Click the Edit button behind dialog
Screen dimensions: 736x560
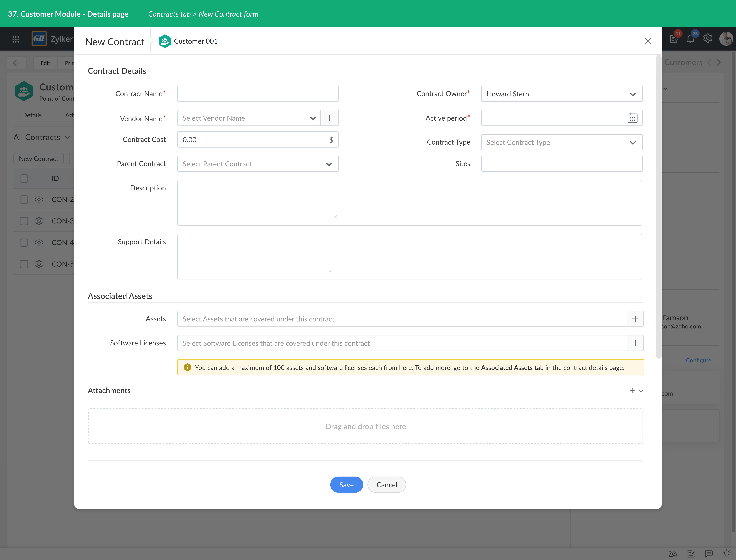coord(45,63)
